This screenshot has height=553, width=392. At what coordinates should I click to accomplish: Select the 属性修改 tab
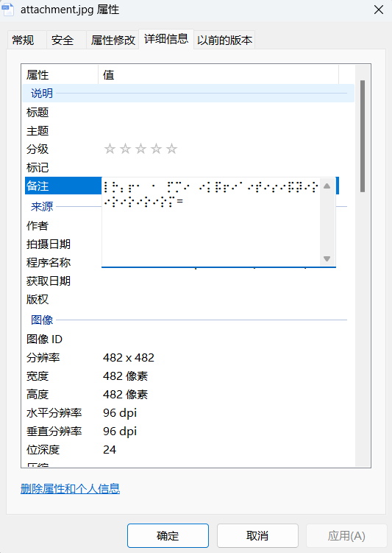coord(113,40)
